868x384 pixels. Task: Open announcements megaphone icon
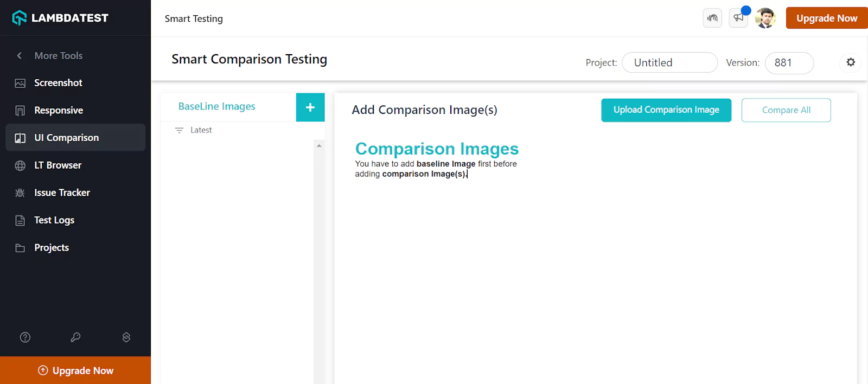coord(738,18)
